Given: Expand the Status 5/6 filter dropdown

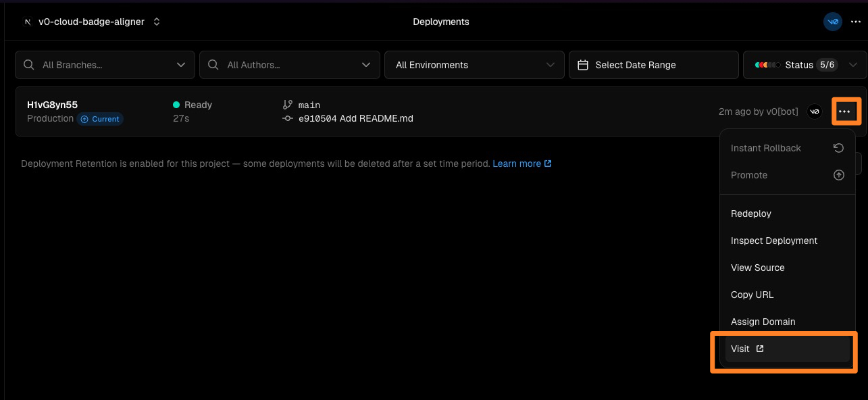Looking at the screenshot, I should click(804, 65).
